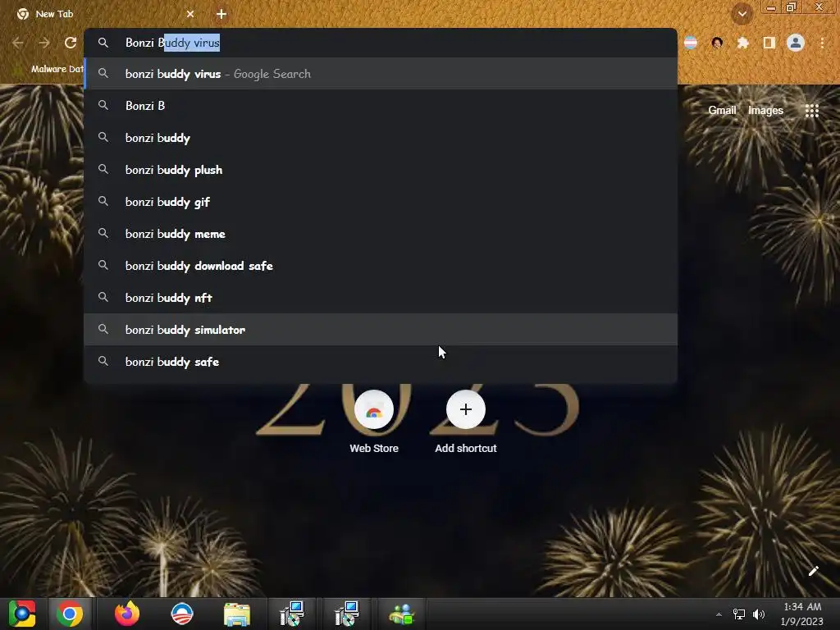Viewport: 840px width, 630px height.
Task: Open Chrome's three-dot menu
Action: [822, 43]
